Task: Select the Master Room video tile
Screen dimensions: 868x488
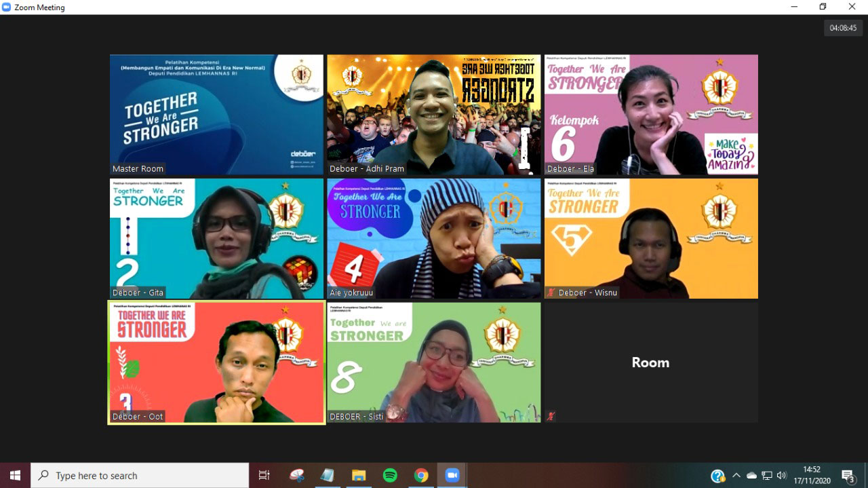Action: click(x=216, y=115)
